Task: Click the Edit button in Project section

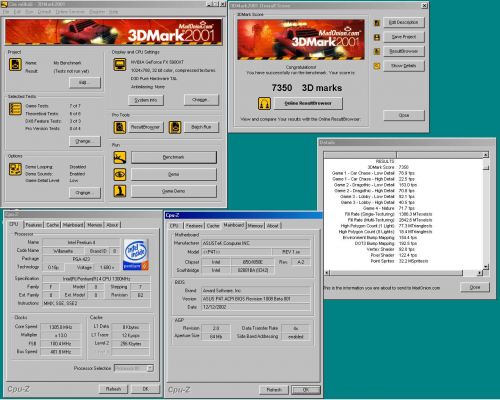Action: 85,82
